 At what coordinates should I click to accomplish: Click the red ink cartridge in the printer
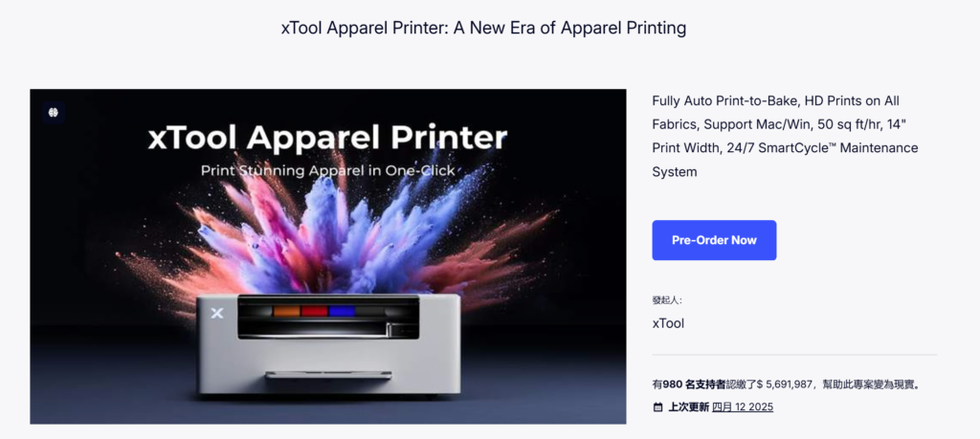314,311
